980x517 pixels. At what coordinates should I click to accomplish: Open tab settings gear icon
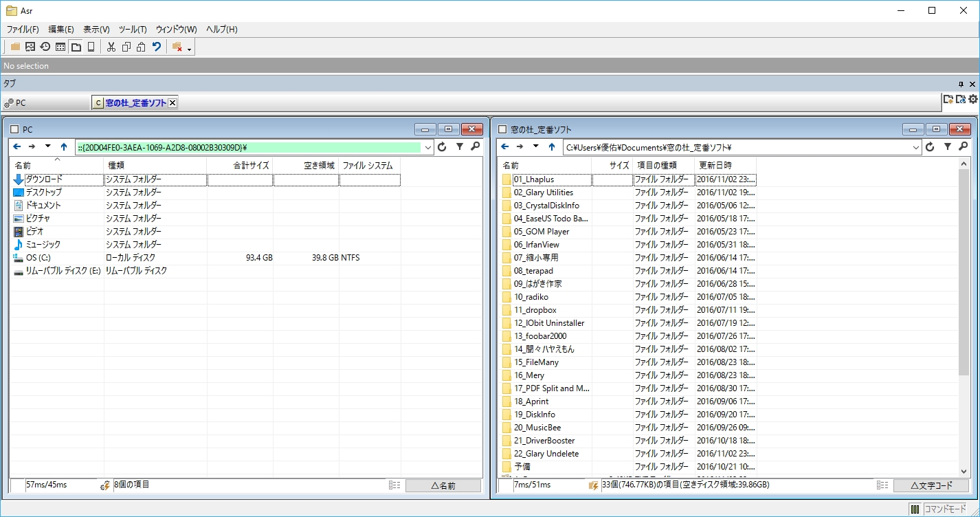(x=973, y=100)
